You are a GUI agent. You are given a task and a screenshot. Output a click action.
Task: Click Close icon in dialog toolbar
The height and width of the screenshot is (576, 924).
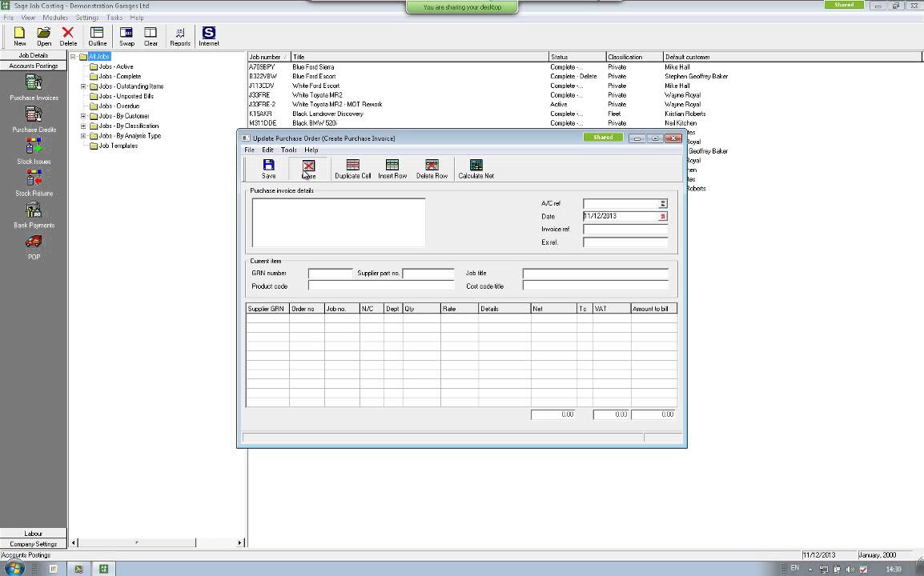(308, 169)
